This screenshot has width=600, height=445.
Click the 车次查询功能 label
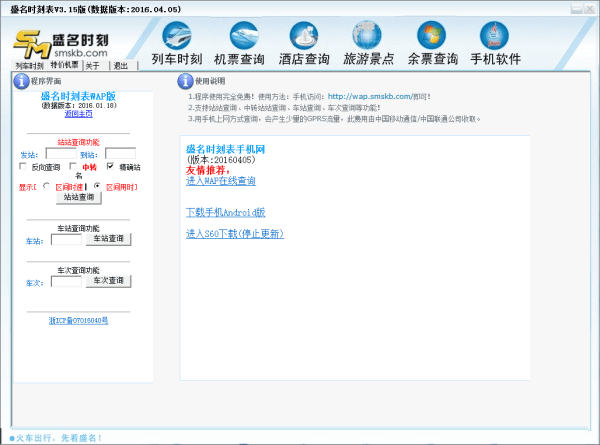coord(78,271)
